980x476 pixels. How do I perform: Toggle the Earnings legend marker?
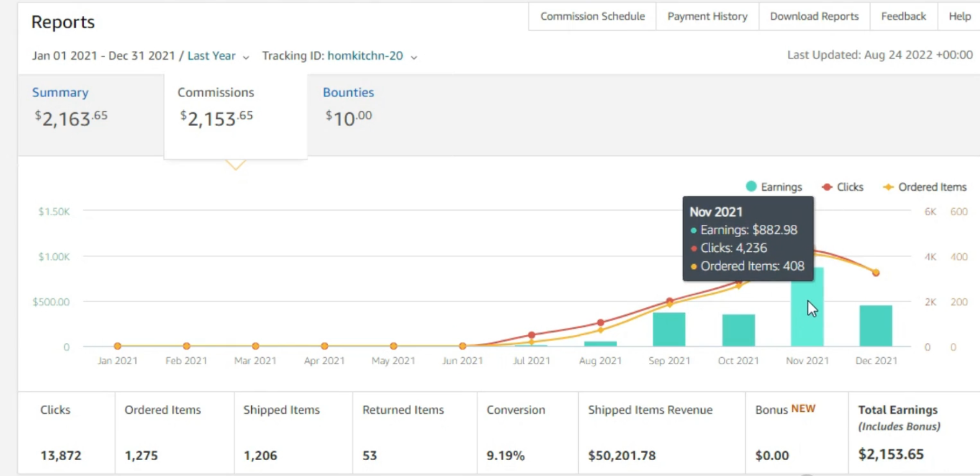[x=751, y=187]
